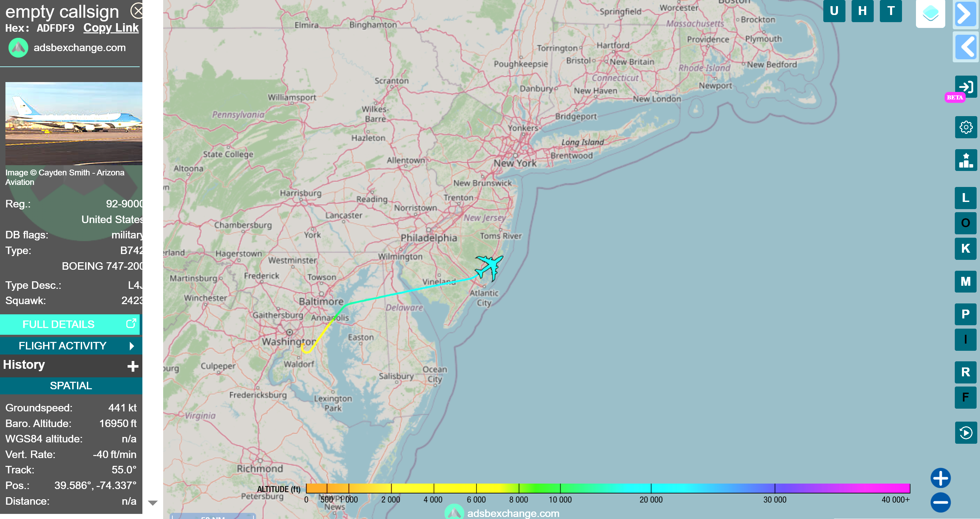The image size is (980, 519).
Task: Click the map layers icon
Action: (930, 14)
